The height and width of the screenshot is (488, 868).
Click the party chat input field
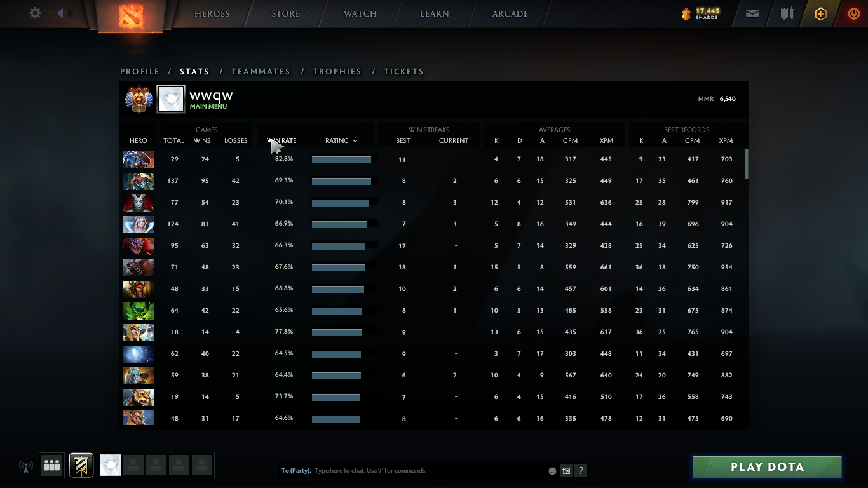coord(429,471)
